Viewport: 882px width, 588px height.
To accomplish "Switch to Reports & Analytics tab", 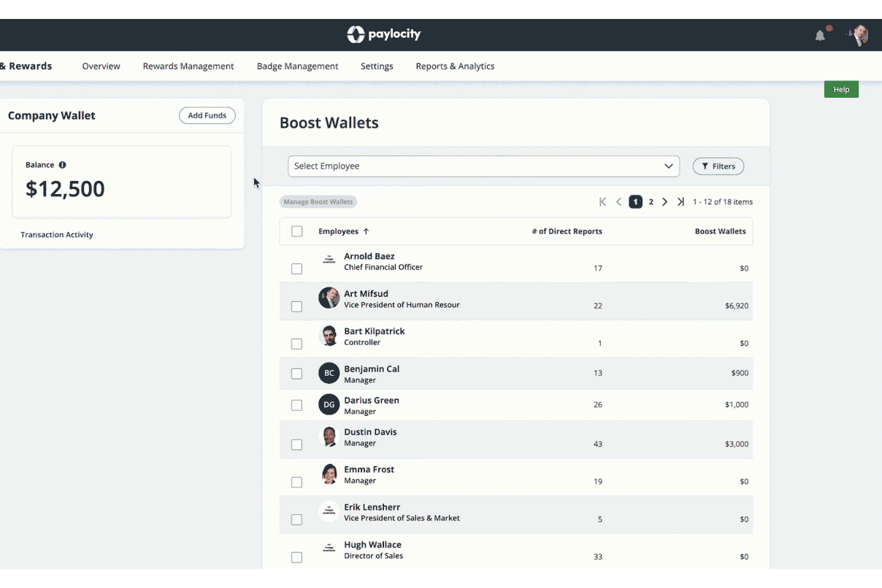I will [455, 66].
